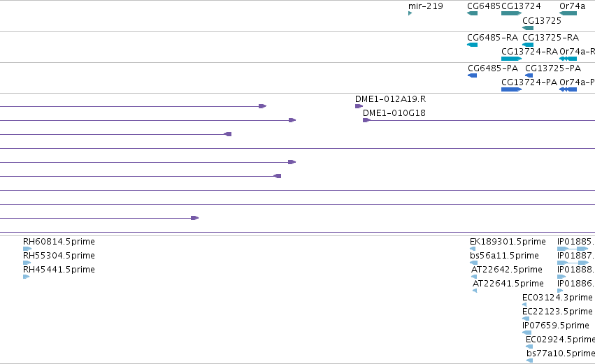Open EST EC02924.5prime

[529, 347]
